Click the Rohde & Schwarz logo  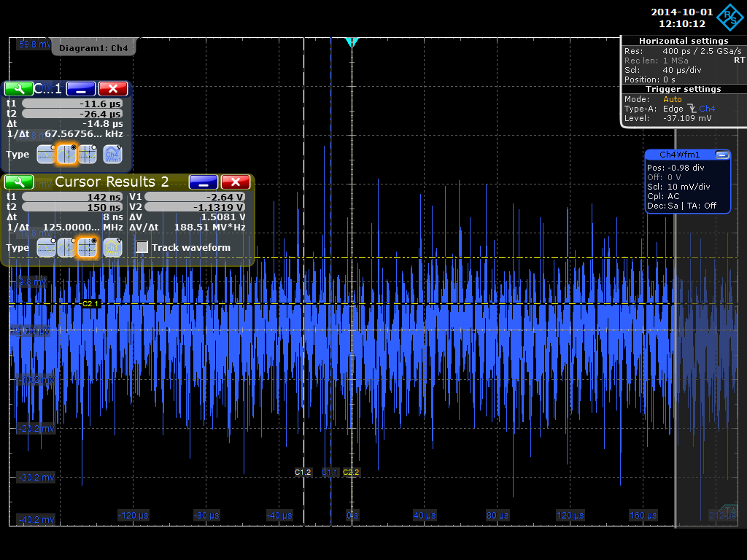pyautogui.click(x=731, y=18)
